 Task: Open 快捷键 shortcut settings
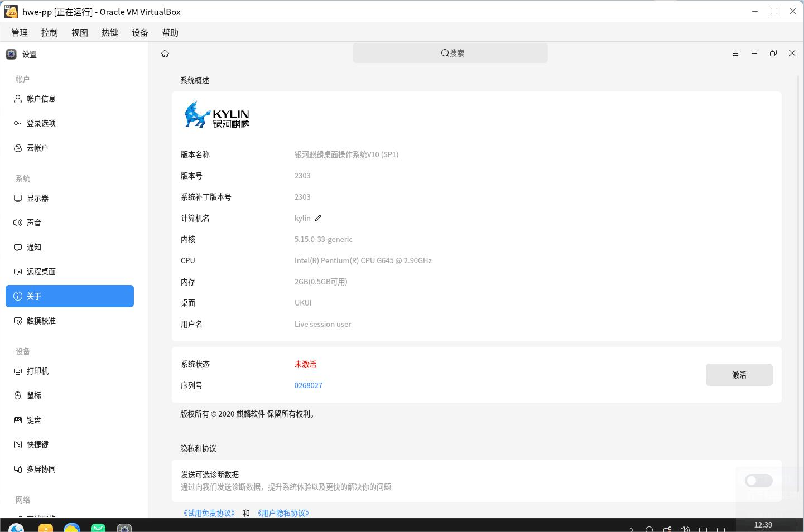[x=70, y=444]
